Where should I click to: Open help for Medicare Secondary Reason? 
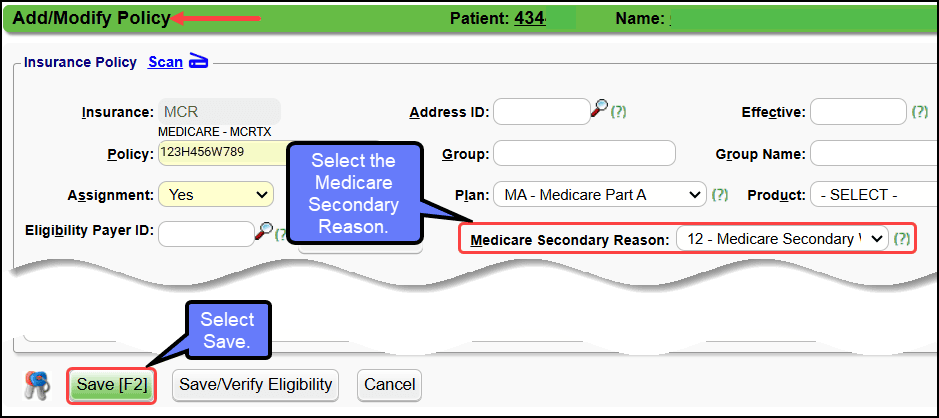tap(902, 239)
